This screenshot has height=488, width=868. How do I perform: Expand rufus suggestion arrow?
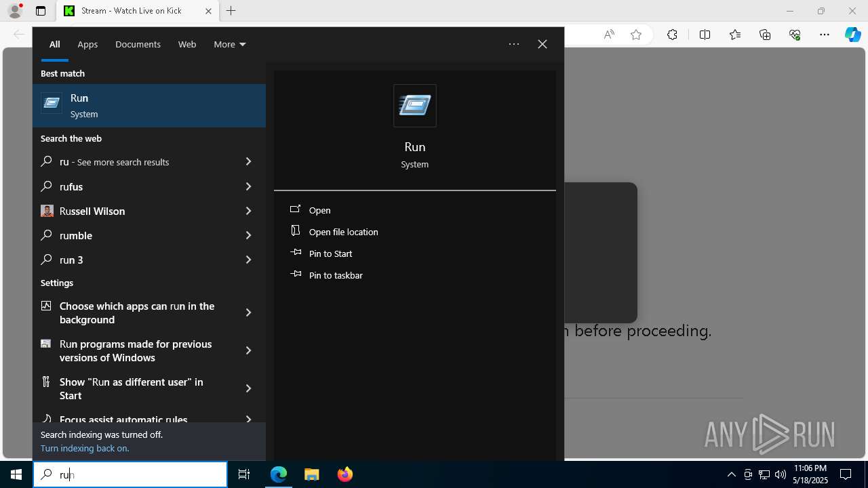point(248,186)
